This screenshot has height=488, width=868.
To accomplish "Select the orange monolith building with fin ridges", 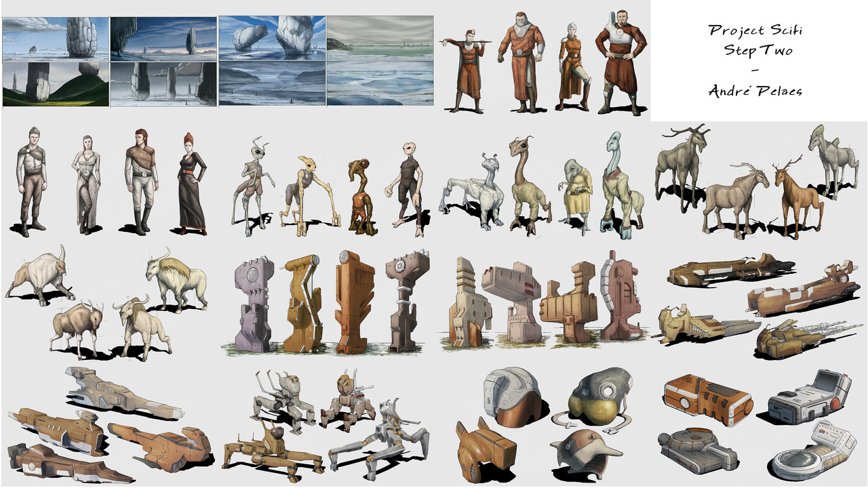I will point(355,301).
